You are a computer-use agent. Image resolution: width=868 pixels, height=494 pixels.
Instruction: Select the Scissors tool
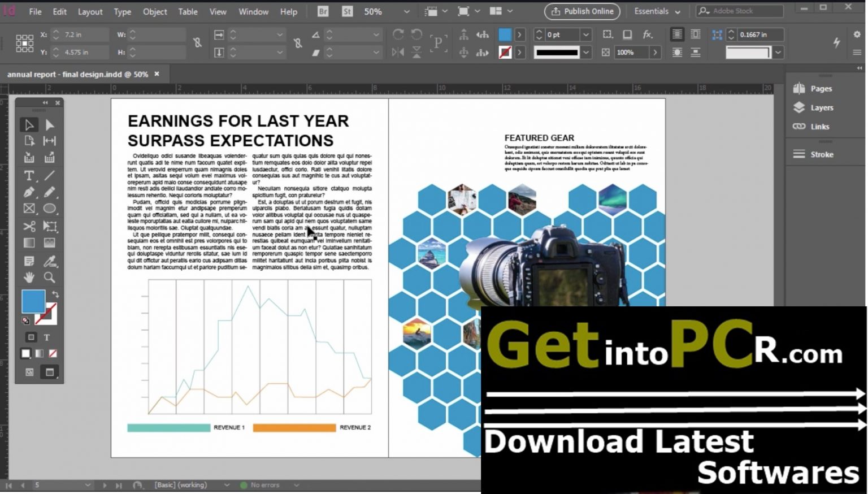click(29, 227)
